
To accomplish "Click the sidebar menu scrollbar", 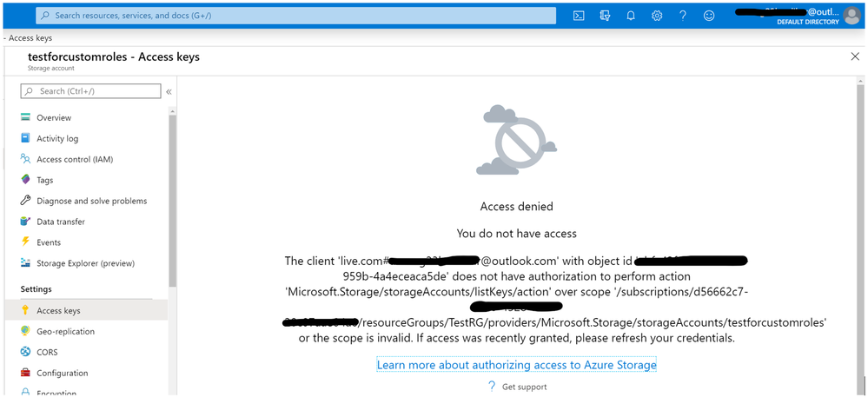I will coord(172,199).
